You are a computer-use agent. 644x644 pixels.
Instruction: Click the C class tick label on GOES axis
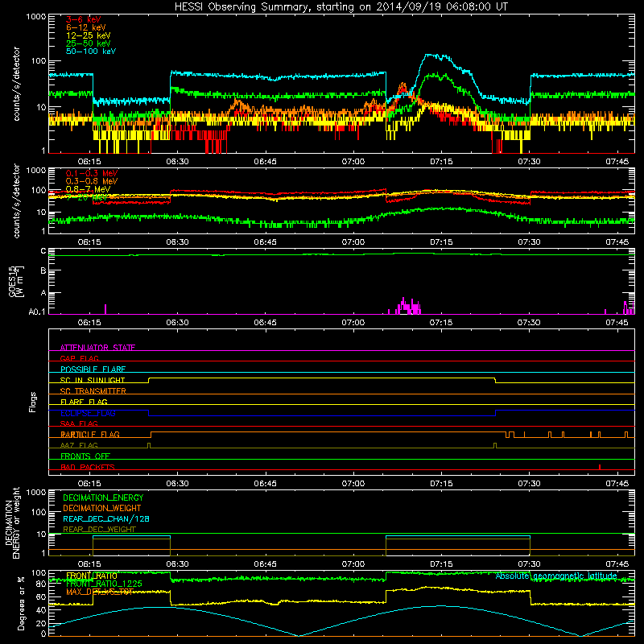click(x=43, y=251)
